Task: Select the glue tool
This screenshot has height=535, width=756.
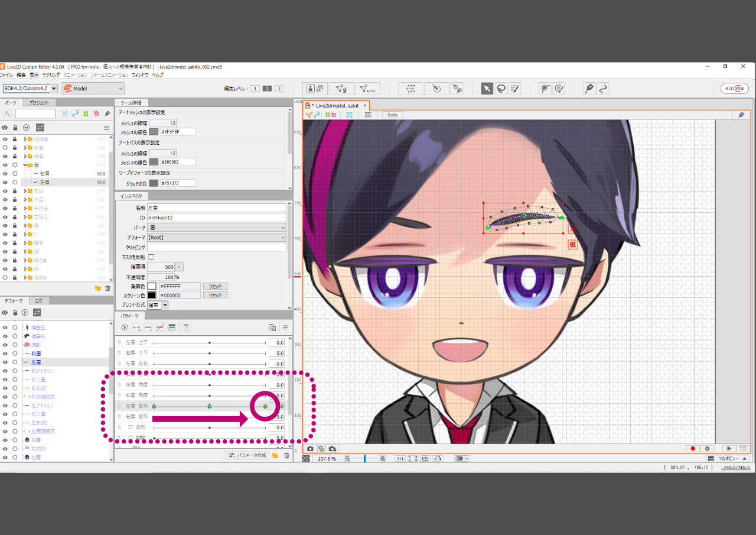Action: (545, 89)
